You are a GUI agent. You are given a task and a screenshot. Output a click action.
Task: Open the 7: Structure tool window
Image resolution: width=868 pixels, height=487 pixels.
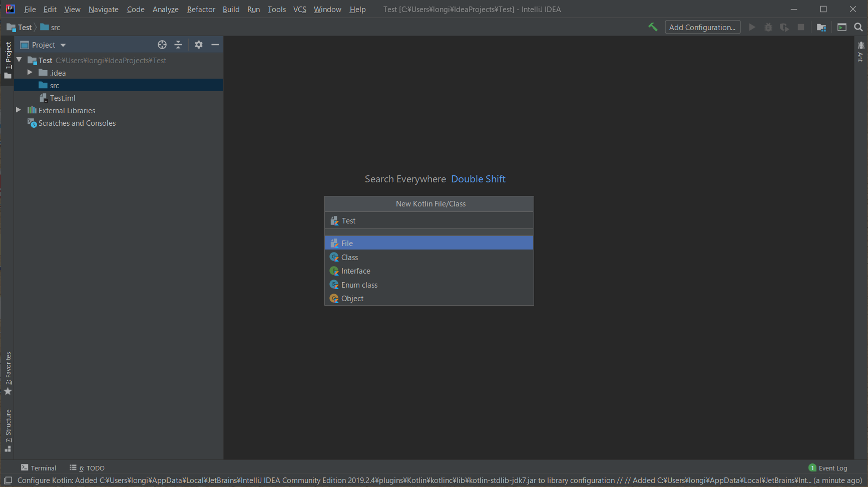coord(8,431)
